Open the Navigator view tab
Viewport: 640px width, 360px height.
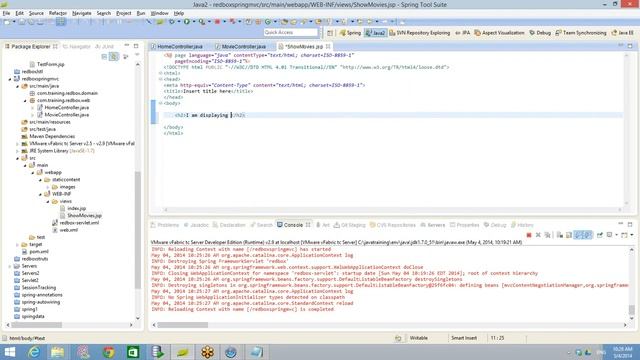point(77,47)
